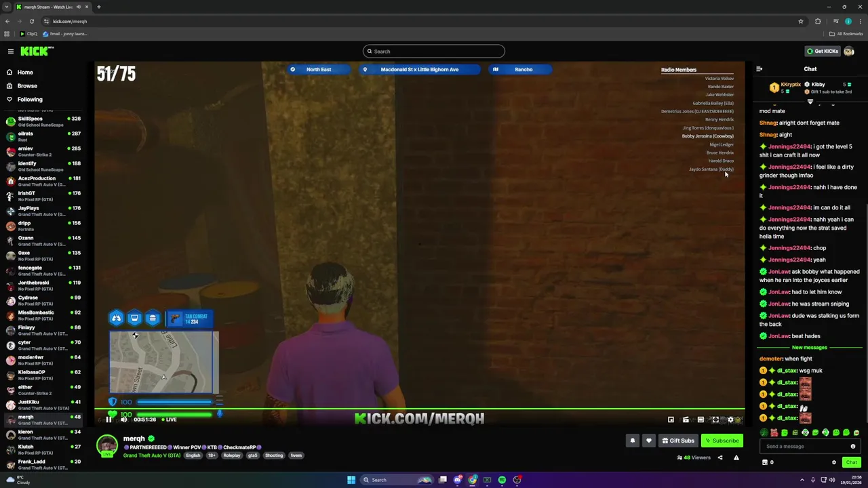
Task: Select the English language tag
Action: pos(193,455)
